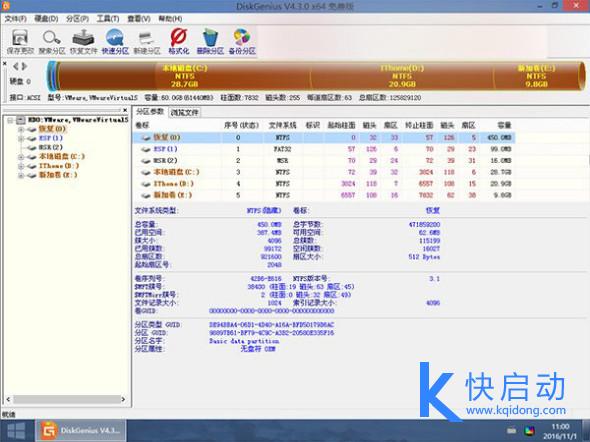Open the 文件(F) menu
This screenshot has height=442, width=590.
15,19
